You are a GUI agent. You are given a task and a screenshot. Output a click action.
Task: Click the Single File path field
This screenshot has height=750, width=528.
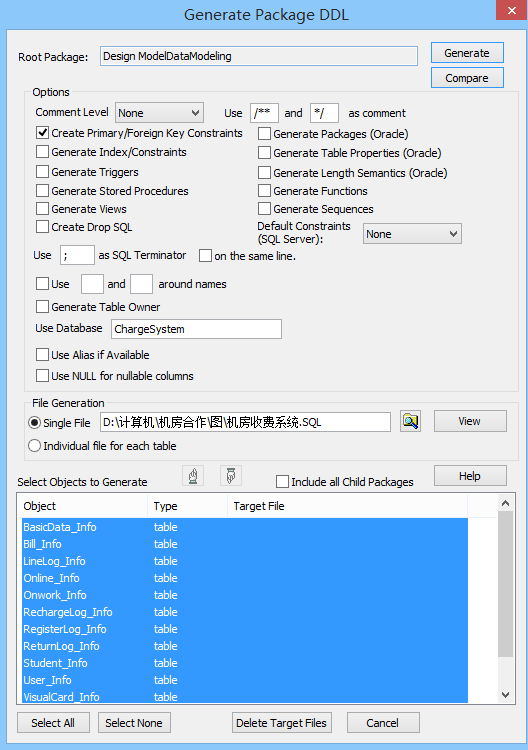click(x=245, y=422)
